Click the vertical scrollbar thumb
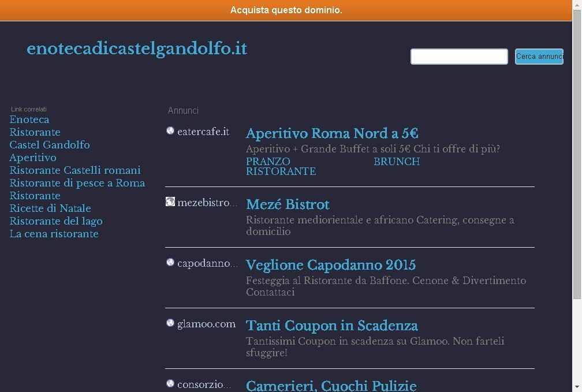 point(577,154)
